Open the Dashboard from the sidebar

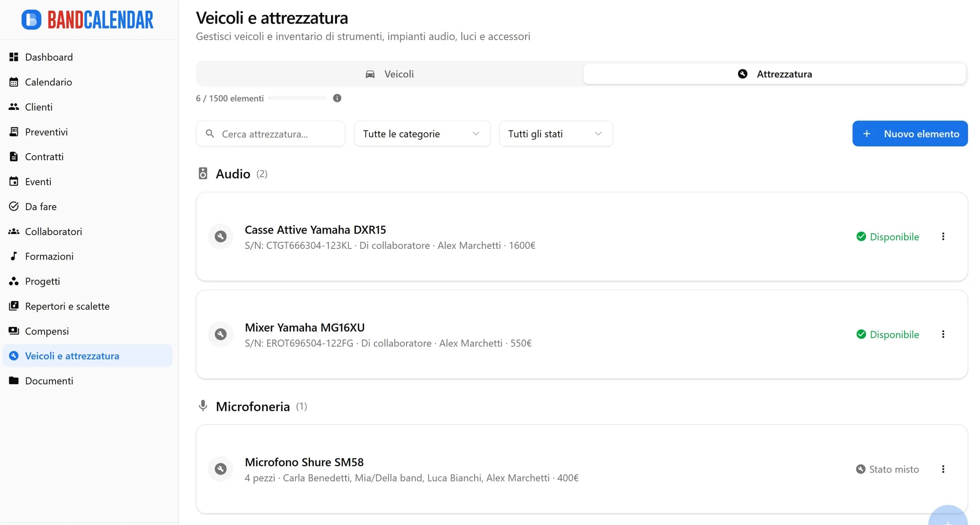point(49,57)
